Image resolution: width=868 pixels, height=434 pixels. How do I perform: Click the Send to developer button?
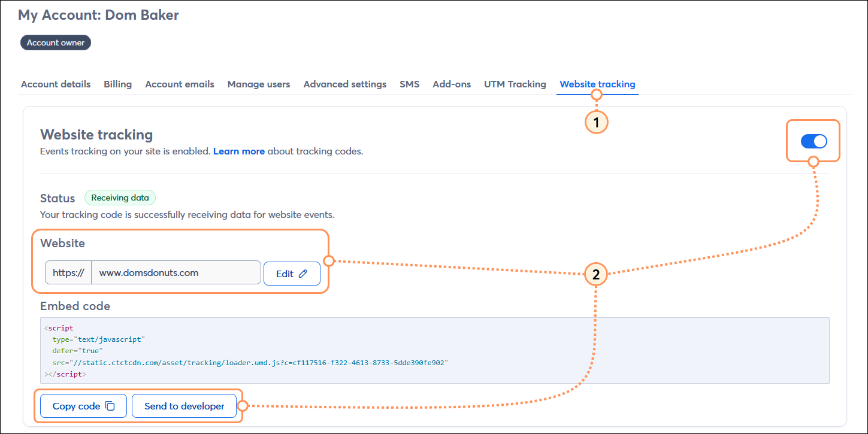click(184, 405)
